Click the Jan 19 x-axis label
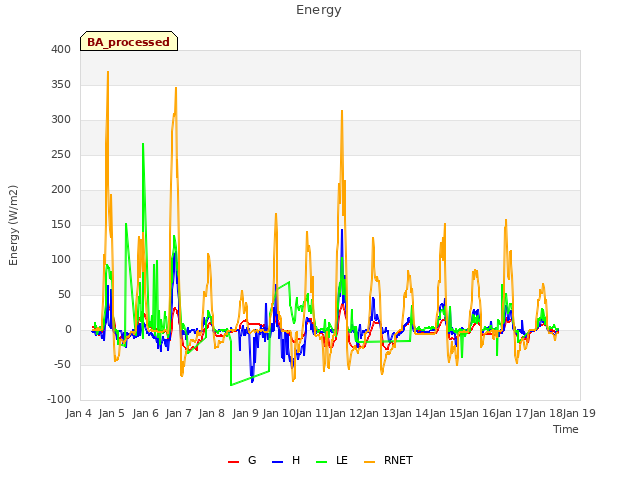Image resolution: width=640 pixels, height=480 pixels. coord(579,413)
